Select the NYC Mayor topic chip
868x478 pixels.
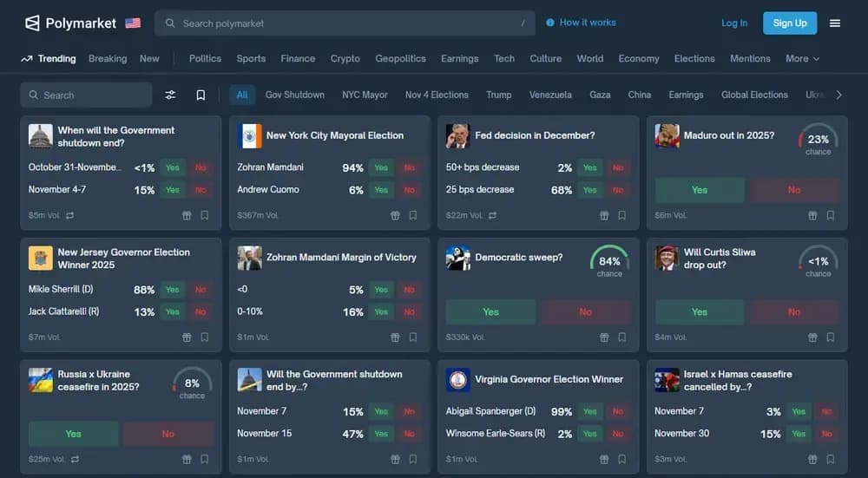(365, 95)
